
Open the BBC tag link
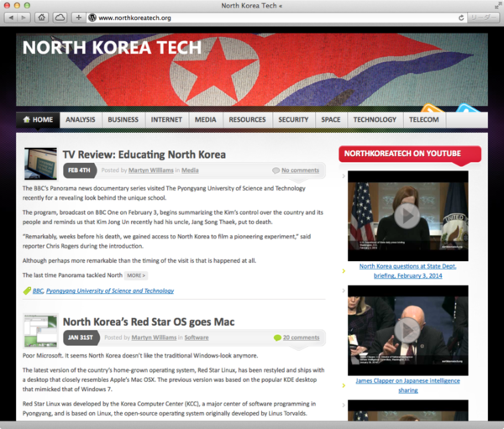(38, 290)
